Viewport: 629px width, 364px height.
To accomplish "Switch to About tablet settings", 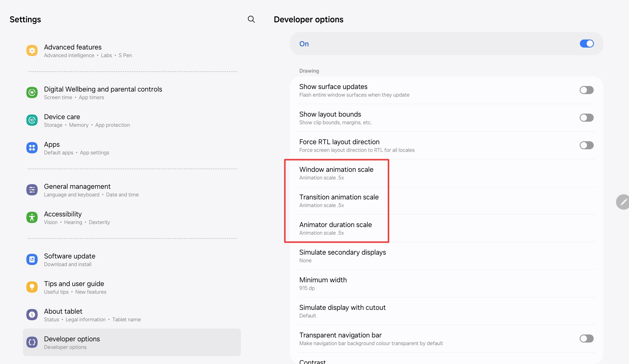I will [x=63, y=315].
